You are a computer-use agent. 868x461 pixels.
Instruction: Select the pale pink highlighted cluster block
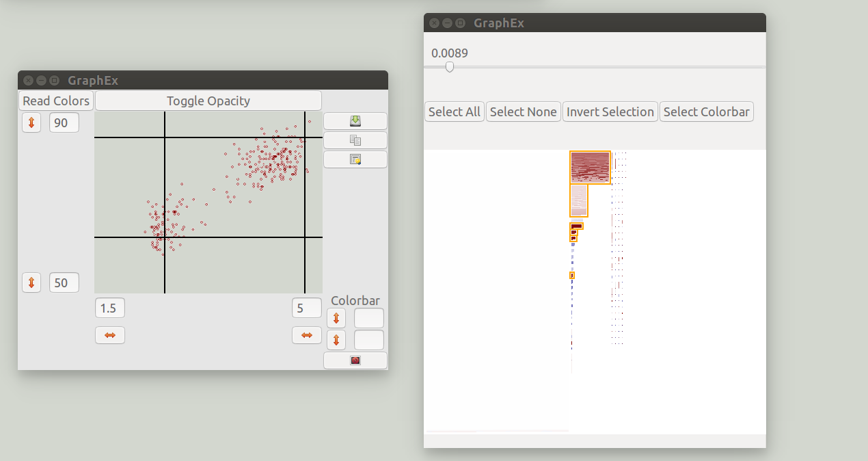(x=578, y=200)
